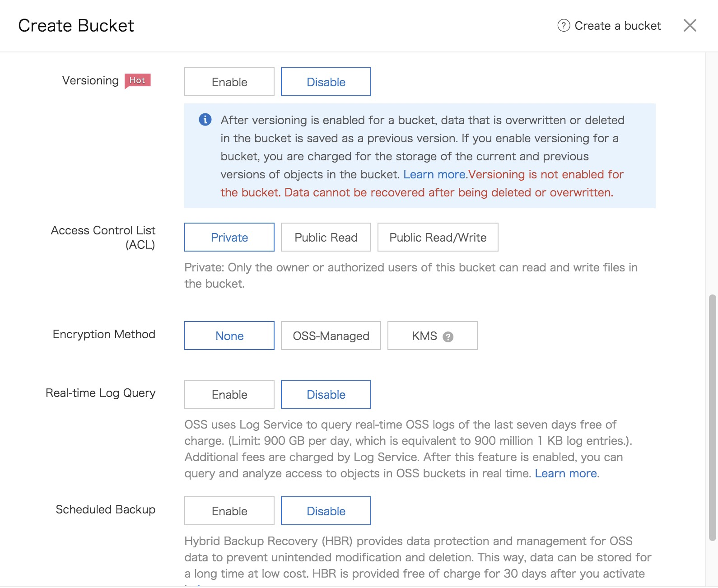Set ACL to Private
The width and height of the screenshot is (718, 588).
(229, 238)
